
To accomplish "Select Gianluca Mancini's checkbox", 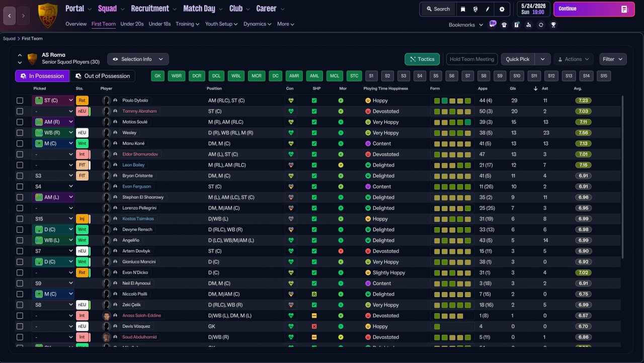I will click(x=20, y=262).
